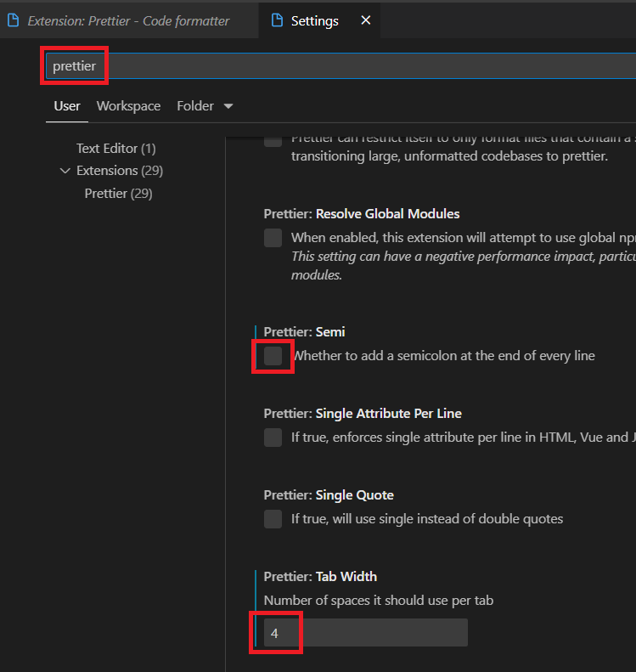Viewport: 636px width, 672px height.
Task: Click 'Number of spaces it should use per tab' text
Action: [x=379, y=601]
